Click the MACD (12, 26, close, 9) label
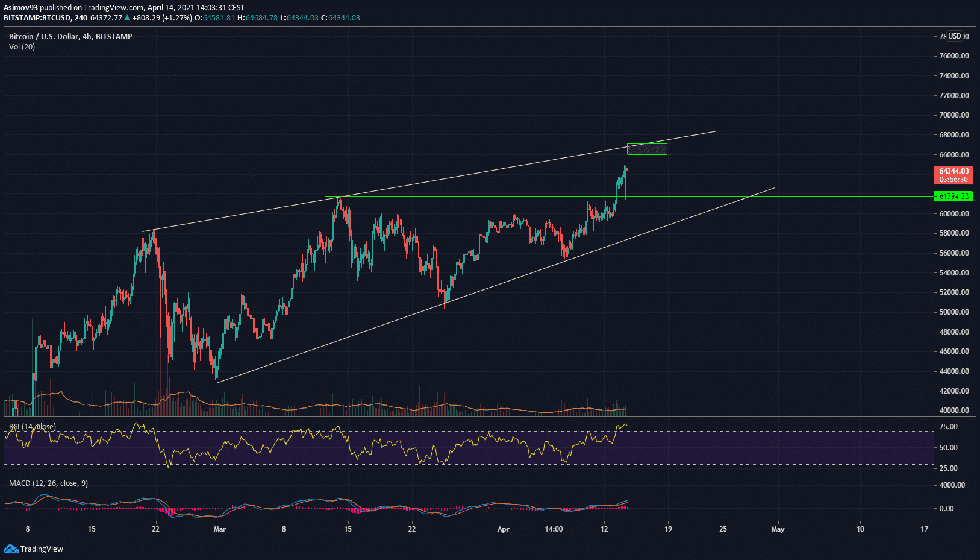Image resolution: width=980 pixels, height=560 pixels. 48,483
